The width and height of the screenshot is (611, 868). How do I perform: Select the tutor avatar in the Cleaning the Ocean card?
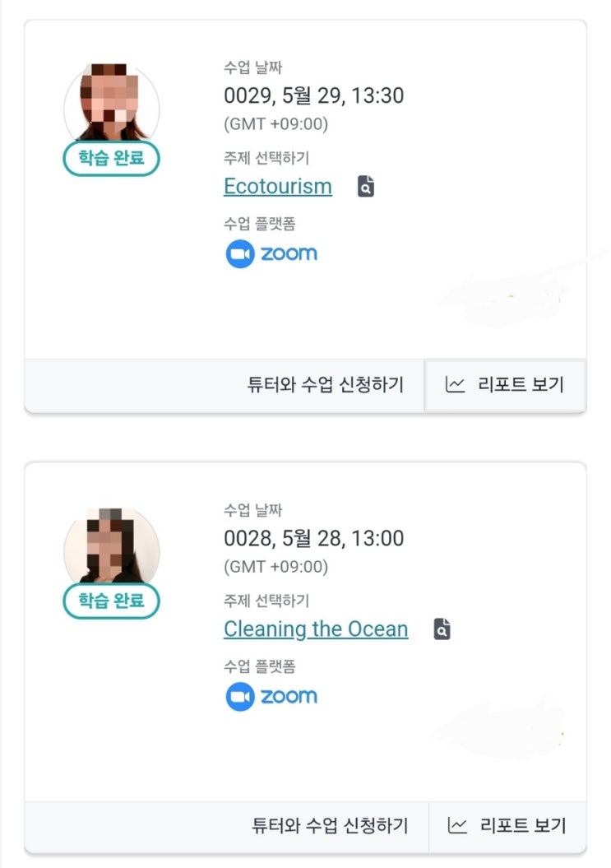pos(111,545)
